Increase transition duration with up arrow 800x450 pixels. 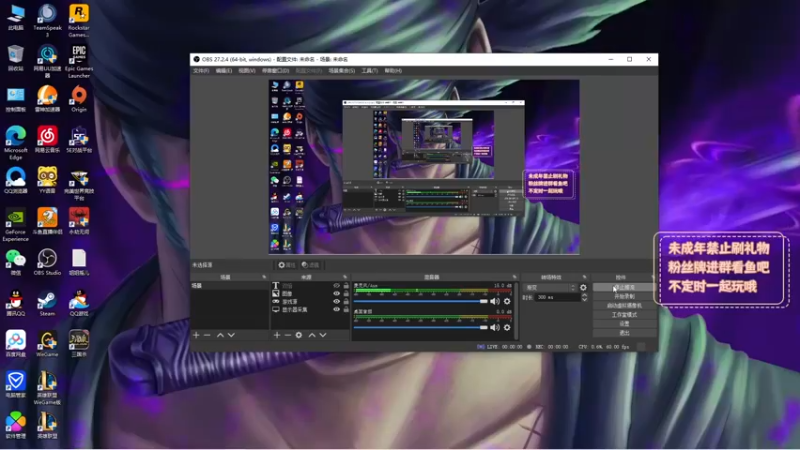[584, 295]
